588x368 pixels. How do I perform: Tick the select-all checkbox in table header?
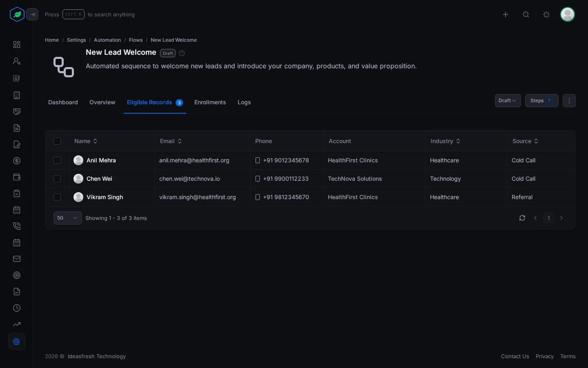(57, 141)
